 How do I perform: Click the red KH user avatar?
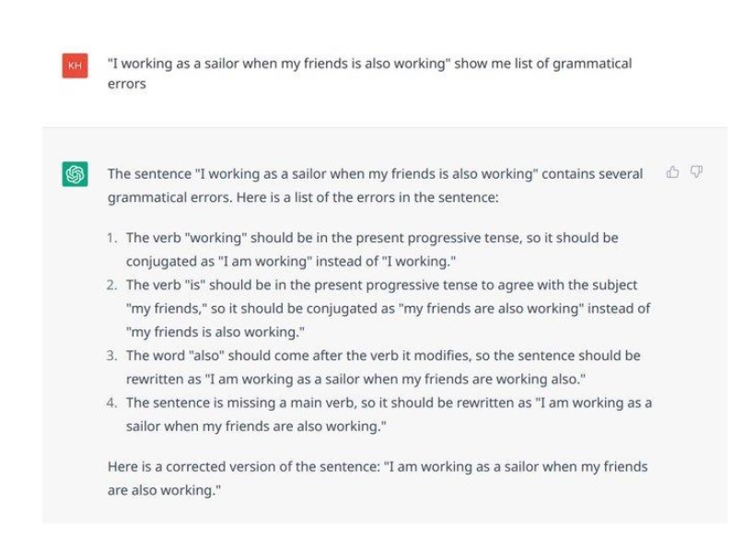75,65
